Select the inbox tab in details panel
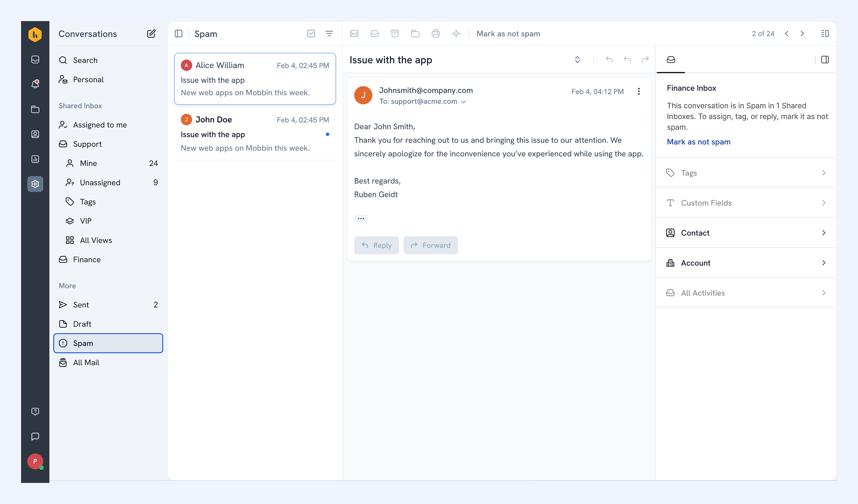858x504 pixels. tap(671, 60)
